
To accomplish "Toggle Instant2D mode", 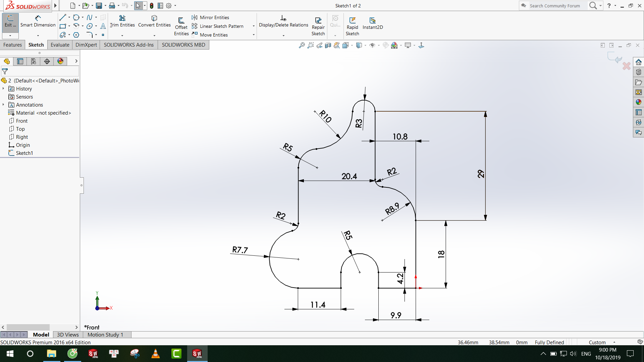I will pos(373,23).
